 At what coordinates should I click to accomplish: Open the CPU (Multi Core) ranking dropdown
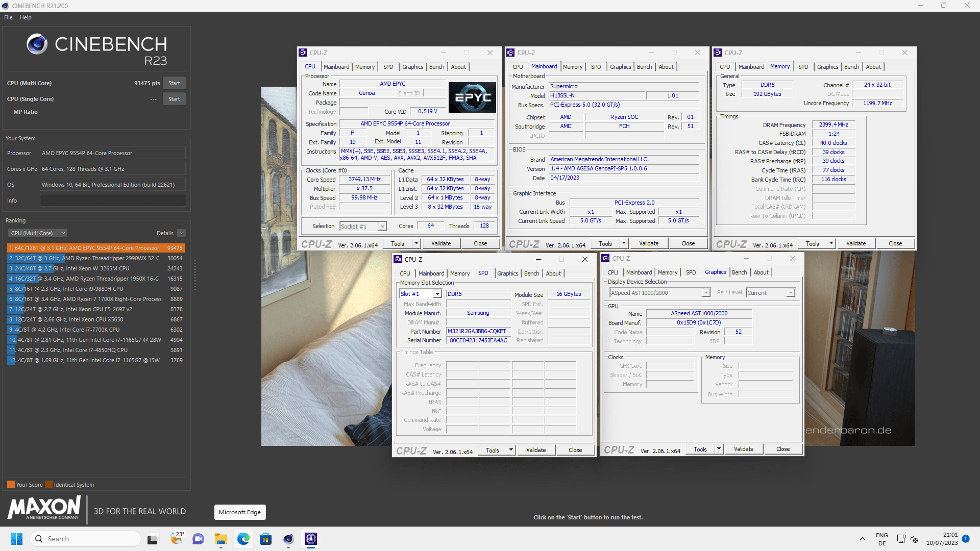(37, 233)
